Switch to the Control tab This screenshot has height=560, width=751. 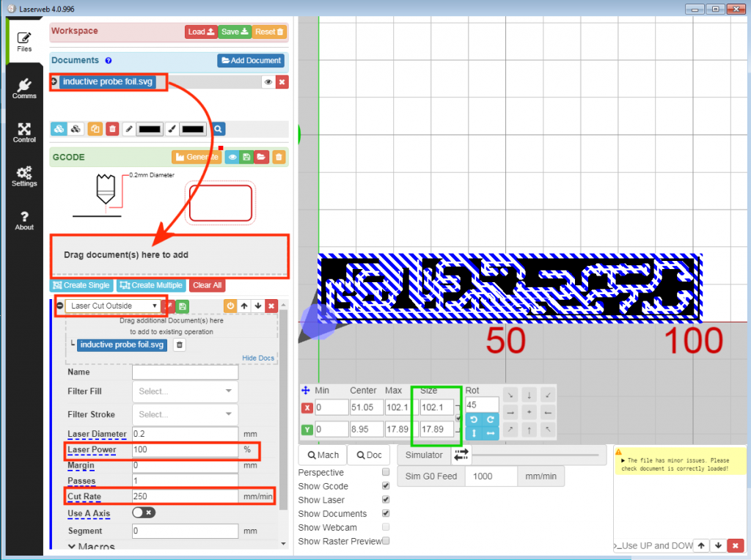(x=24, y=133)
